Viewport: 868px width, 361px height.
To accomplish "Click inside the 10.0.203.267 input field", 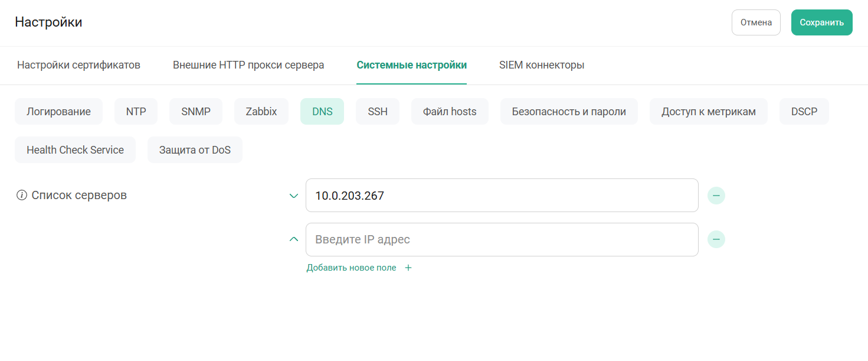I will 502,195.
